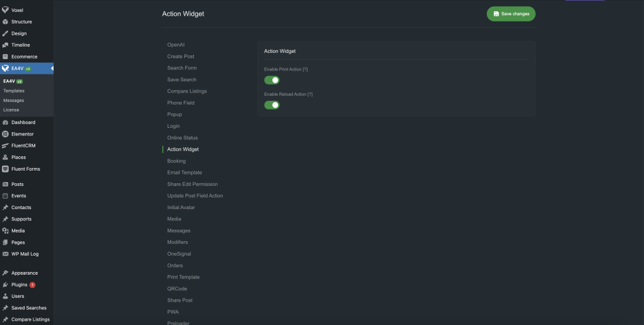644x325 pixels.
Task: Click the Save changes button
Action: point(511,14)
